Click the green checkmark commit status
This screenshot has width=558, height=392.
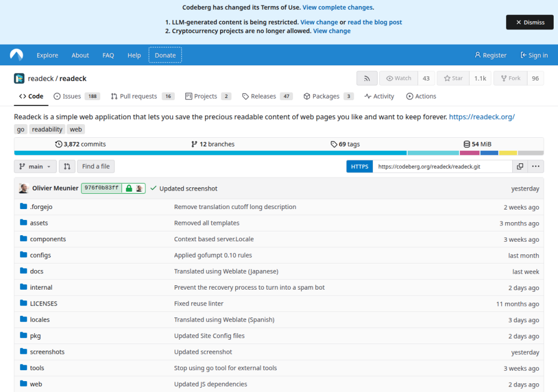click(153, 188)
